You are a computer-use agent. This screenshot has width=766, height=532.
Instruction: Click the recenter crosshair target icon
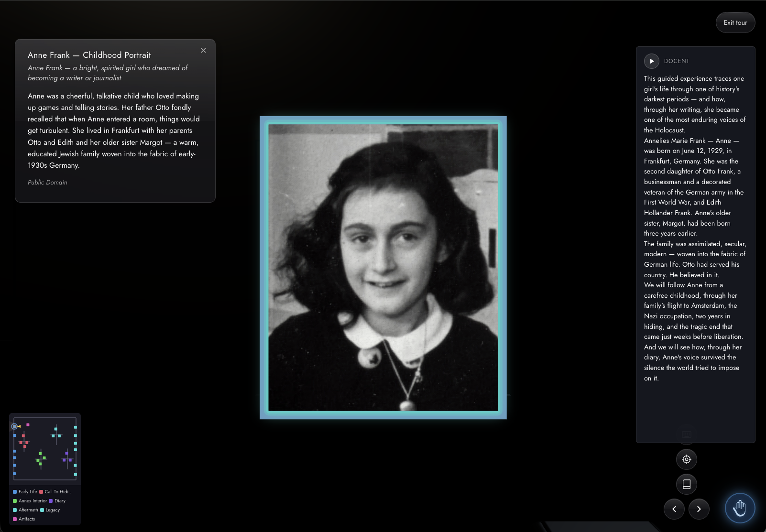click(687, 459)
